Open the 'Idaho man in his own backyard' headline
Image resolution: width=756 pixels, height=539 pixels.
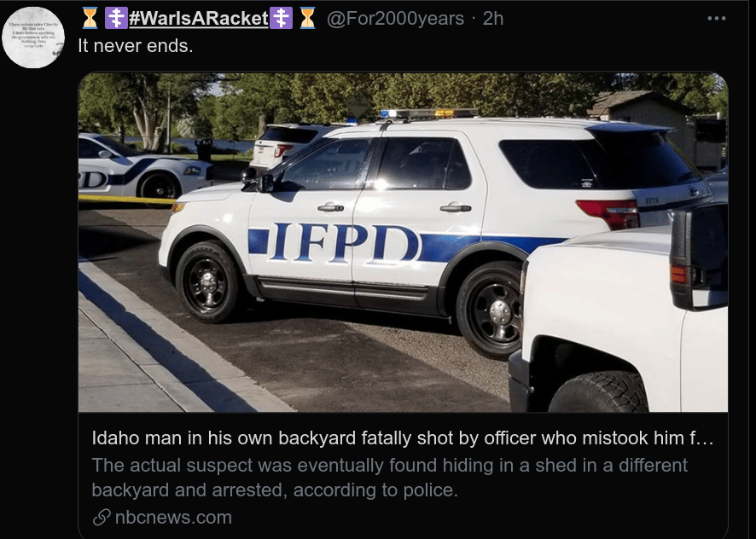pyautogui.click(x=402, y=438)
